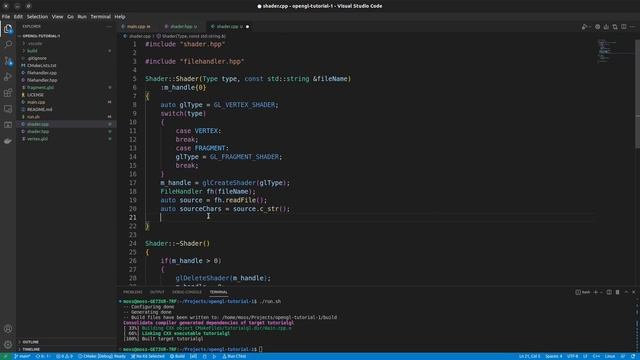Image resolution: width=640 pixels, height=360 pixels.
Task: Open the Manage gear menu
Action: click(8, 344)
